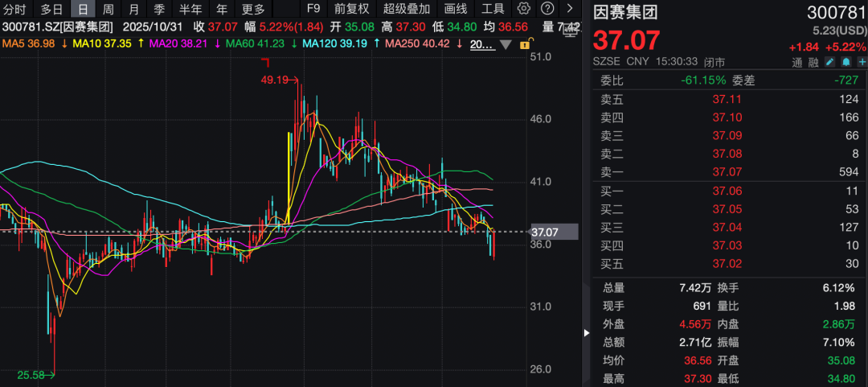The image size is (868, 387).
Task: Open 前复权 price adjustment dropdown
Action: tap(351, 9)
